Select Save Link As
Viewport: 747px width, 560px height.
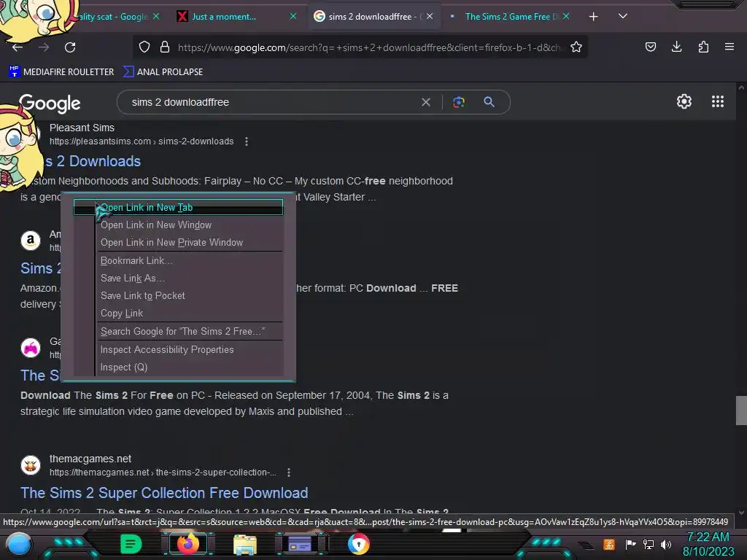pos(178,278)
